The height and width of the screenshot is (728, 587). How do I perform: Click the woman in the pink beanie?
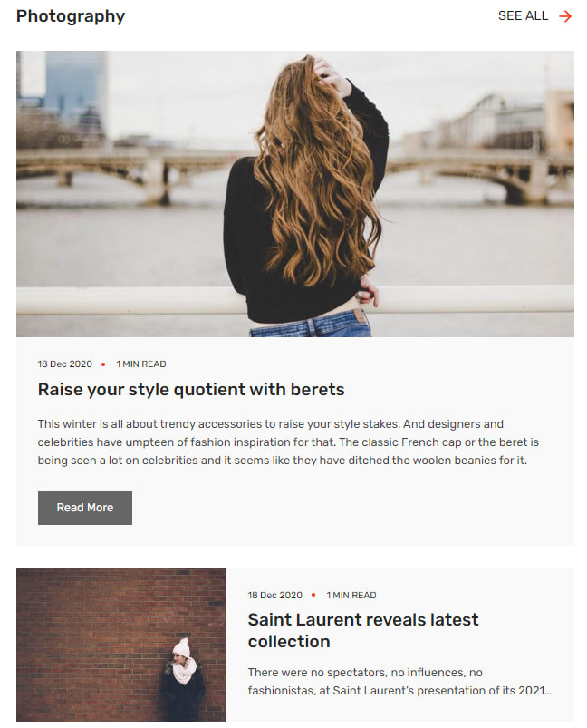pyautogui.click(x=182, y=679)
